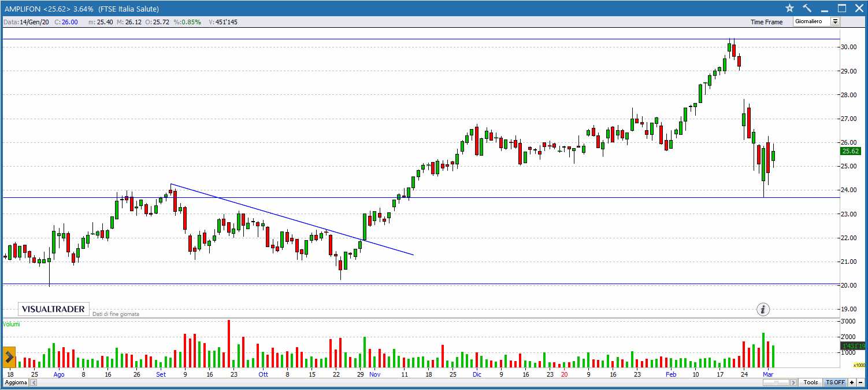Screen dimensions: 868x390
Task: Click the blue descending trendline
Action: pos(292,219)
